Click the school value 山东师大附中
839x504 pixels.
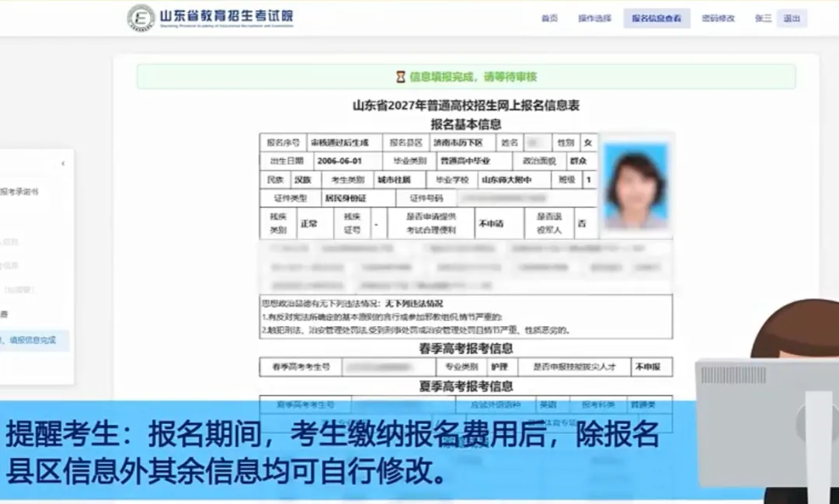pyautogui.click(x=507, y=179)
